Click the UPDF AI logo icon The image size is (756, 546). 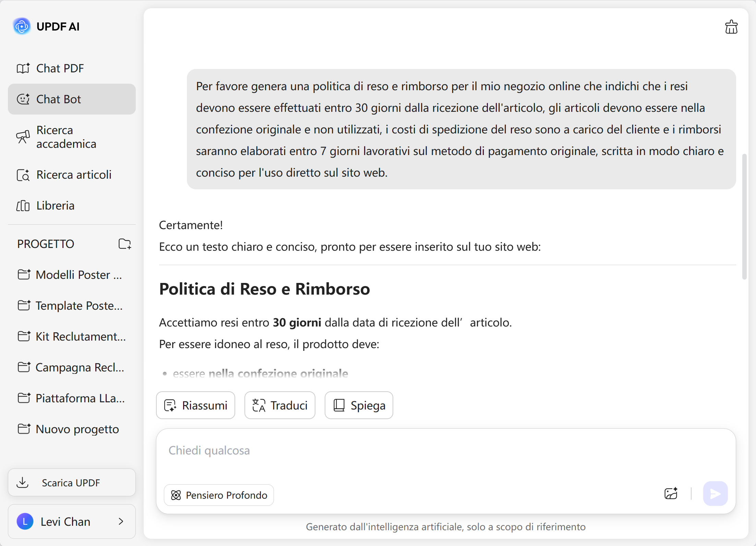tap(22, 26)
